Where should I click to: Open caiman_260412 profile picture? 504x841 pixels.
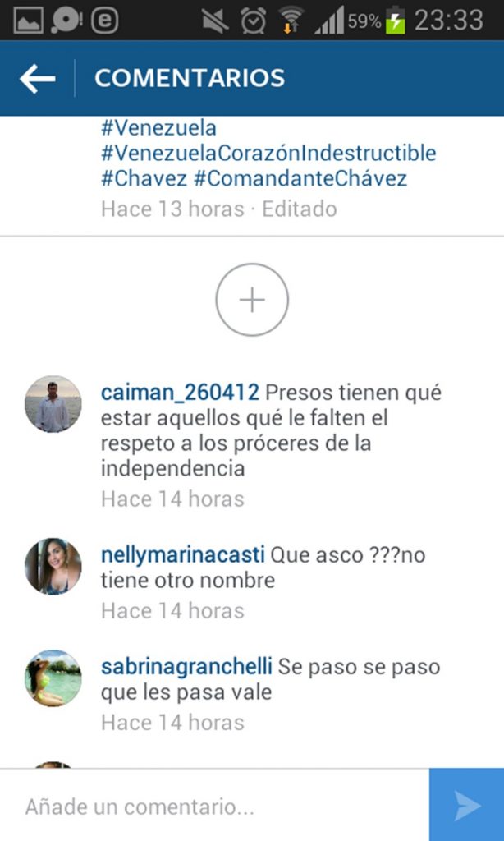click(53, 404)
